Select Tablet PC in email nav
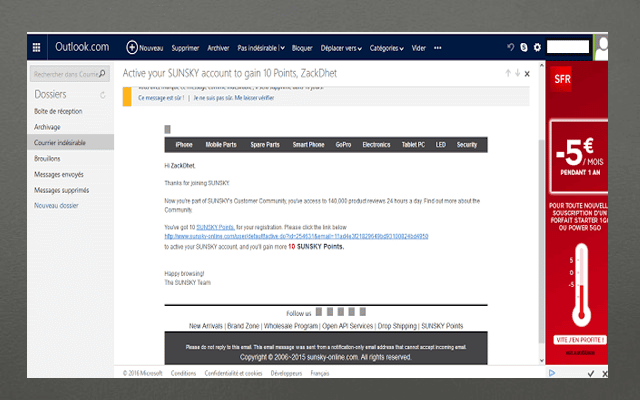The height and width of the screenshot is (400, 640). tap(413, 144)
